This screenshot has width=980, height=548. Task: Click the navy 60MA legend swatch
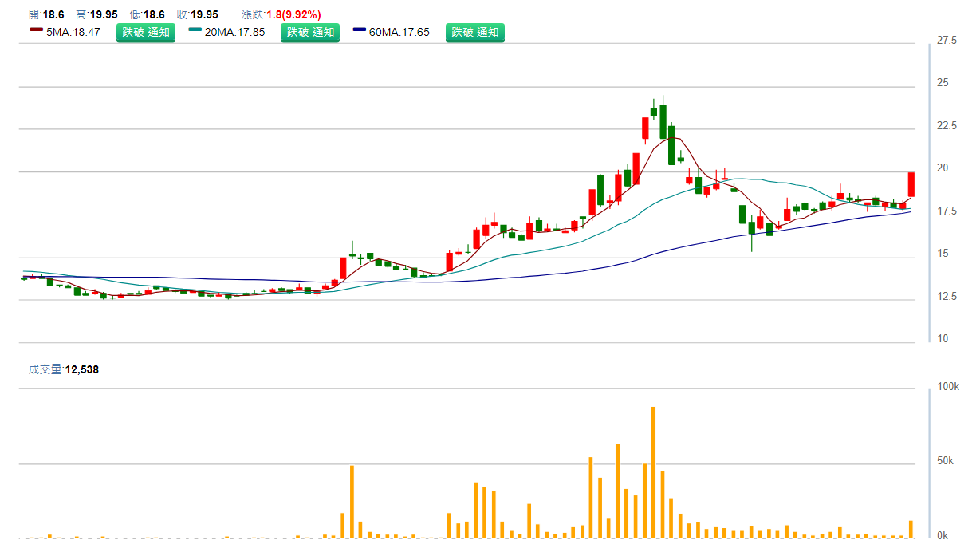pos(359,30)
